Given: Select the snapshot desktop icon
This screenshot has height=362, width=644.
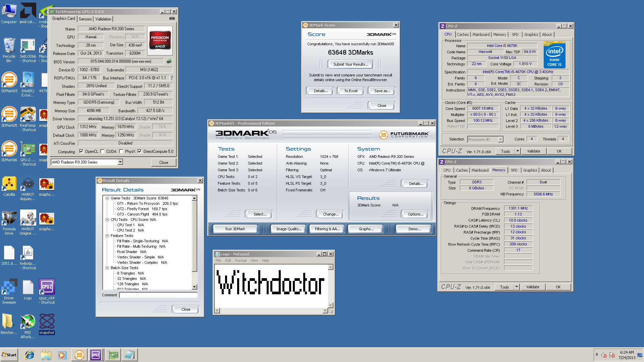Looking at the screenshot, I should click(x=47, y=324).
